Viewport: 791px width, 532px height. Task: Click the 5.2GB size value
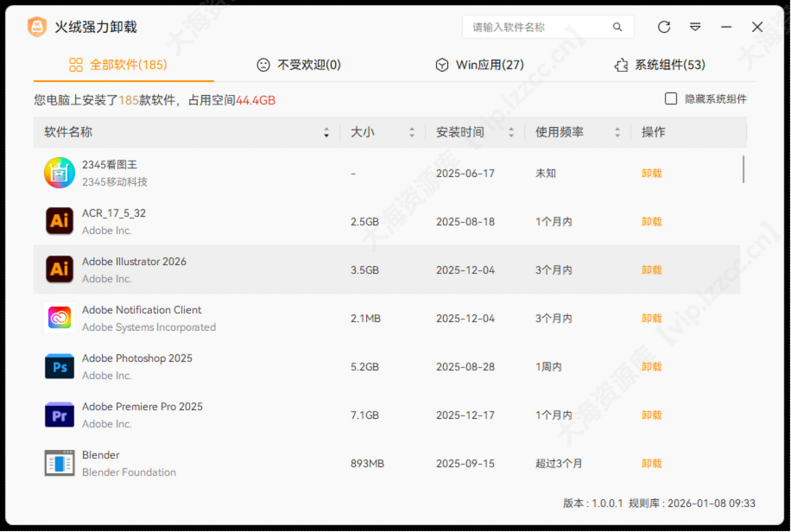tap(364, 367)
